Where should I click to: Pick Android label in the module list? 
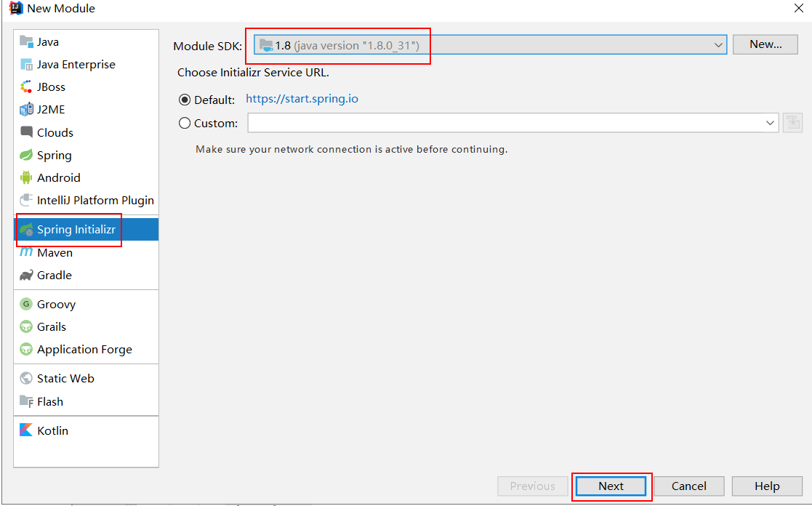pyautogui.click(x=58, y=177)
